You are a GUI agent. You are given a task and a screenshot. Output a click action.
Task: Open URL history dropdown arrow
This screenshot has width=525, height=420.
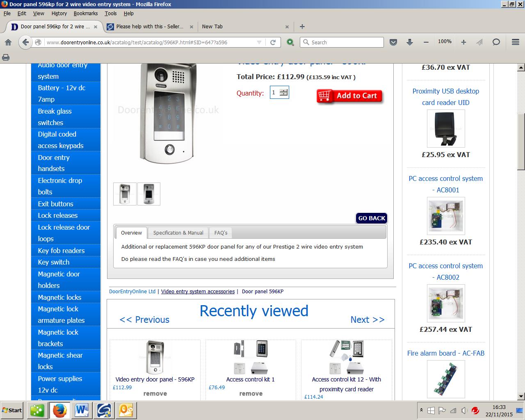click(259, 42)
